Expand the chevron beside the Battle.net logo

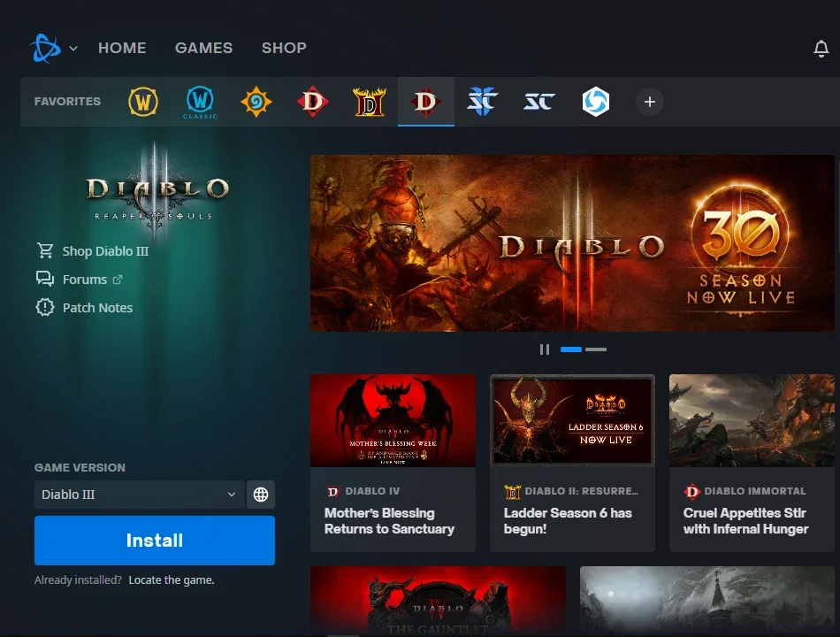73,49
